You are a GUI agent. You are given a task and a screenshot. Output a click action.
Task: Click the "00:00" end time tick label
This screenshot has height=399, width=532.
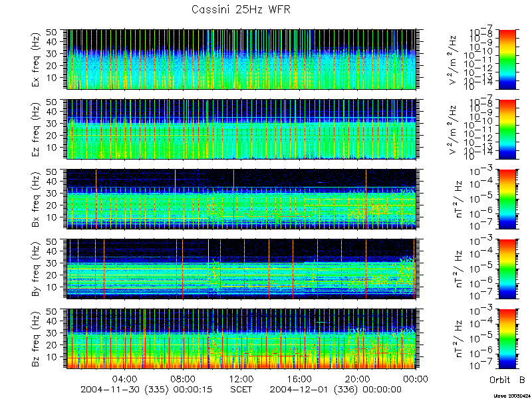click(416, 379)
